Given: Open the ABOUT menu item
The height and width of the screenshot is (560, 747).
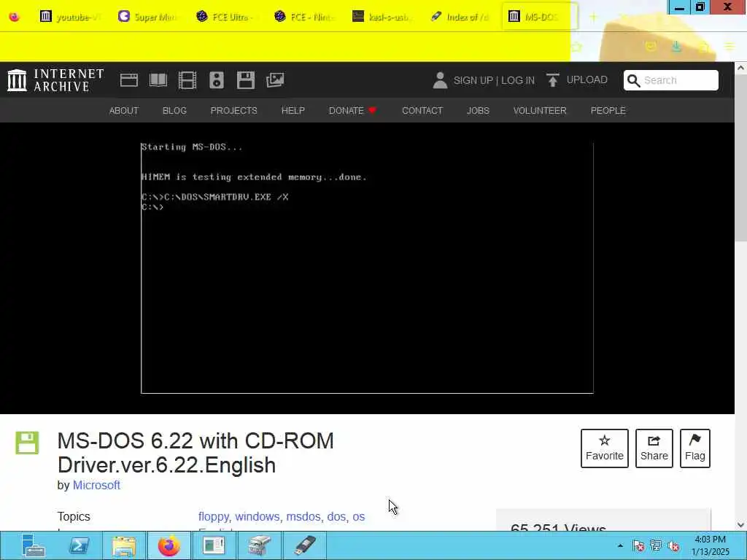Looking at the screenshot, I should point(124,111).
